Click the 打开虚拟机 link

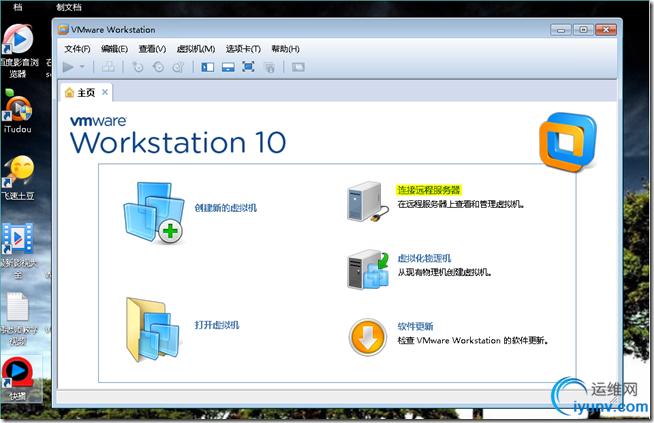[x=217, y=325]
